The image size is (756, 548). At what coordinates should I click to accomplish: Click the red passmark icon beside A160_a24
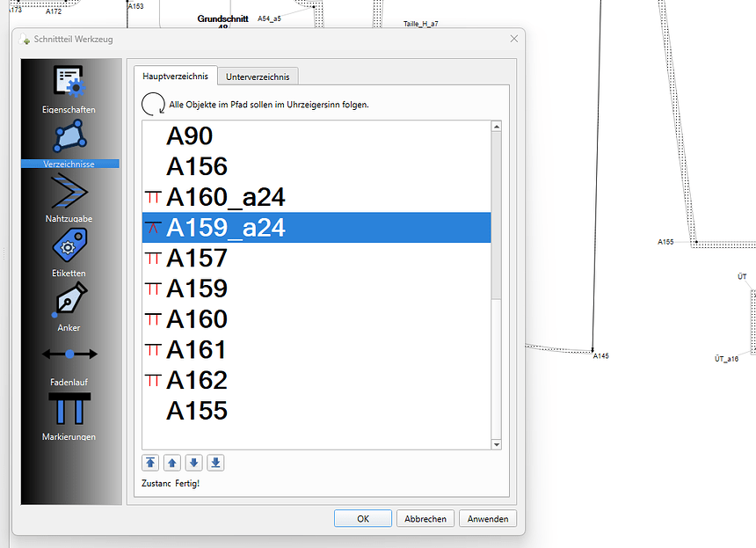(153, 197)
